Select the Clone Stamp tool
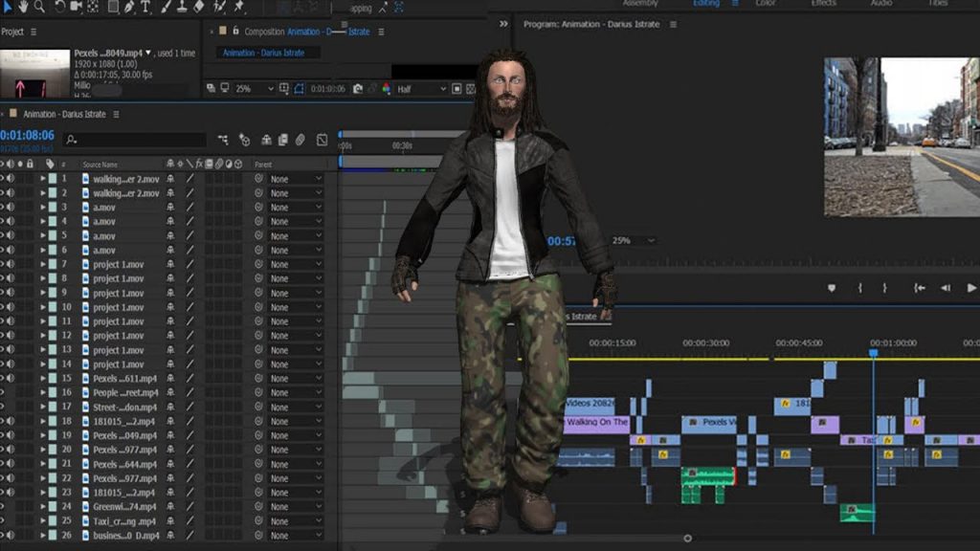The image size is (980, 551). pos(181,7)
